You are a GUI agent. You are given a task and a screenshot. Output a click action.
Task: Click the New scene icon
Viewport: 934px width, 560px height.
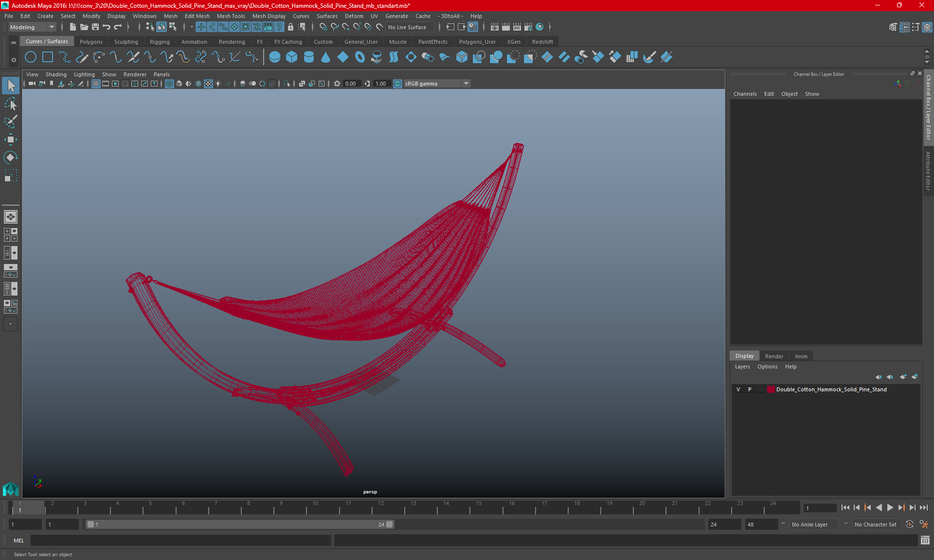(72, 27)
